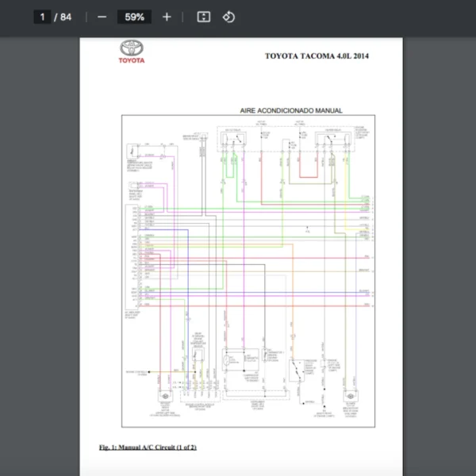Click the total page count 84
The width and height of the screenshot is (476, 476).
[66, 17]
